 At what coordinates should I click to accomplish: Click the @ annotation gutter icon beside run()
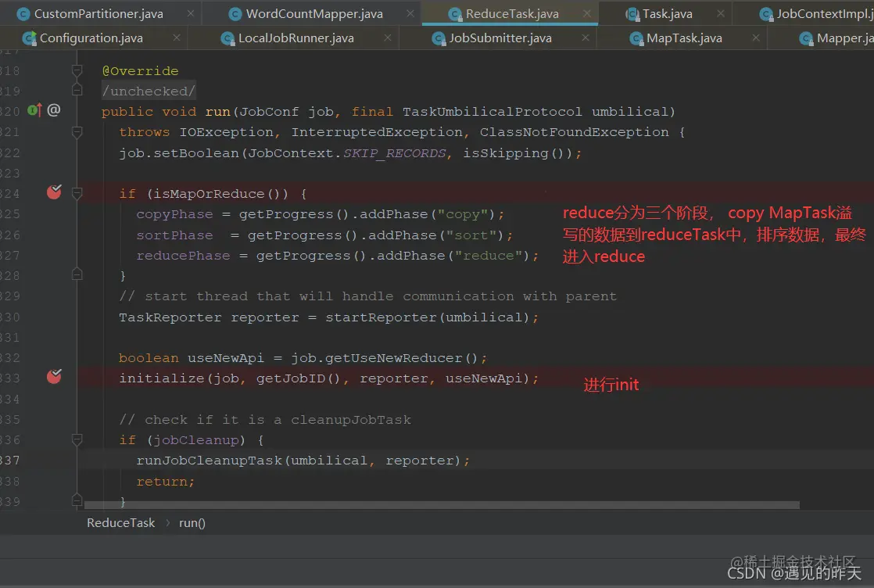click(x=53, y=109)
